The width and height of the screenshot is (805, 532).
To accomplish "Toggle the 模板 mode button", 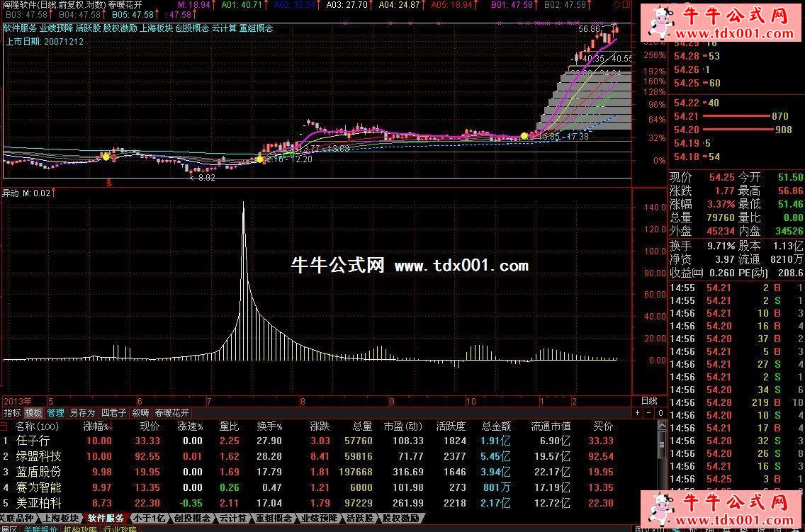I will tap(34, 412).
